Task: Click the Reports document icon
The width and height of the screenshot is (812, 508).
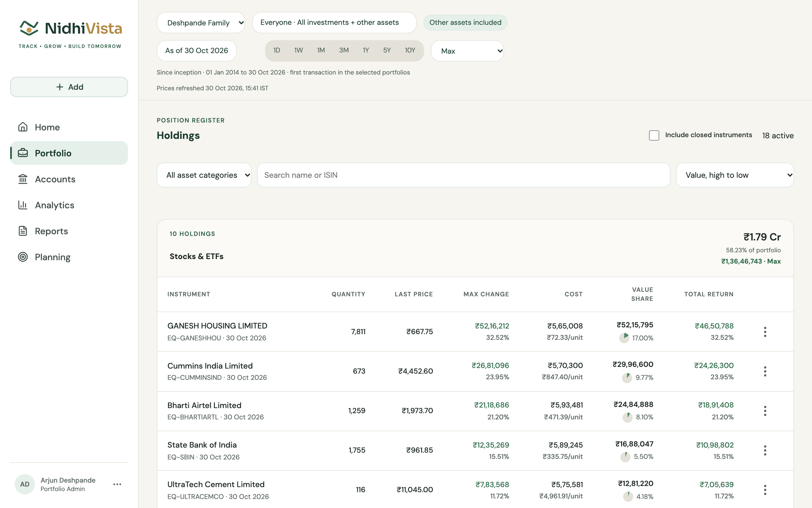Action: click(x=23, y=231)
